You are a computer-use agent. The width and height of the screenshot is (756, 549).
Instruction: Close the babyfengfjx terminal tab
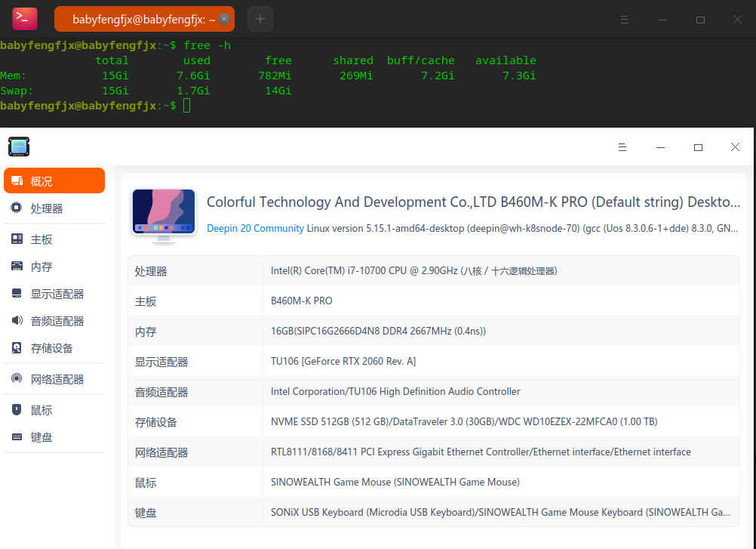[224, 19]
